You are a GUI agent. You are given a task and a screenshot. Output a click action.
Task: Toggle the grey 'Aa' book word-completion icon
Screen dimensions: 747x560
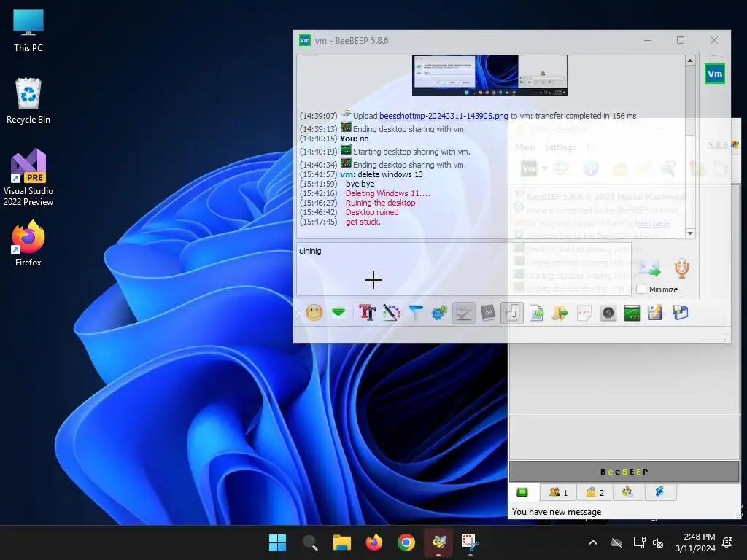[x=488, y=313]
